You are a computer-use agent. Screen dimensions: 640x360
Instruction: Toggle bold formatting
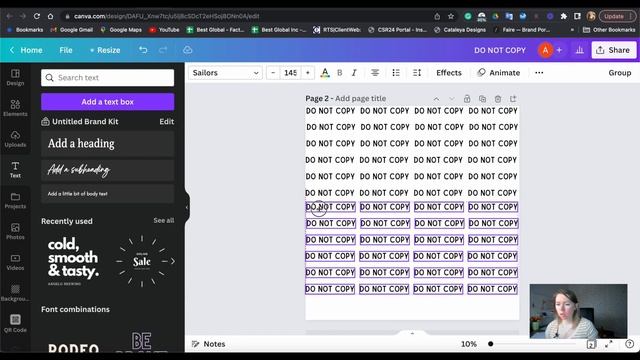point(340,73)
